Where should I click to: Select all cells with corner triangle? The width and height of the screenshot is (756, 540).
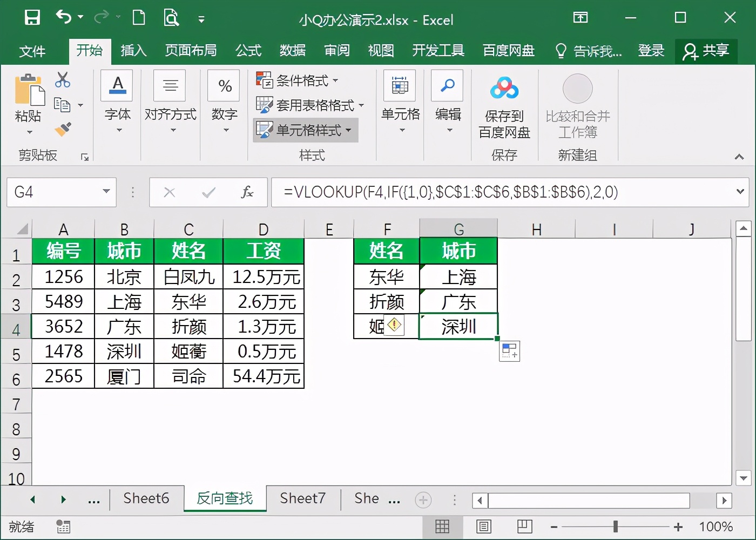(22, 230)
